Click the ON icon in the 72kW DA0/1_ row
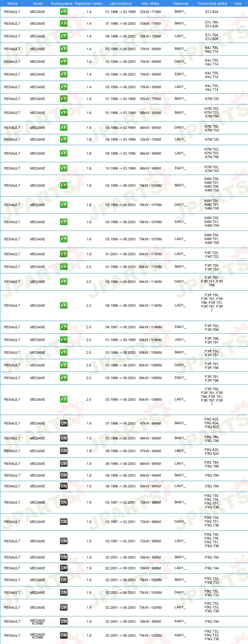This screenshot has width=248, height=644. coord(64,522)
